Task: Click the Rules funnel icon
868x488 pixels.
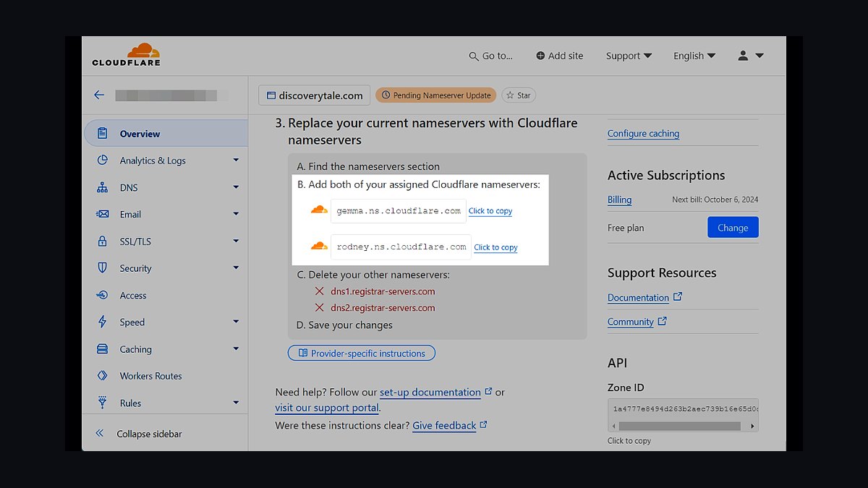Action: tap(103, 403)
